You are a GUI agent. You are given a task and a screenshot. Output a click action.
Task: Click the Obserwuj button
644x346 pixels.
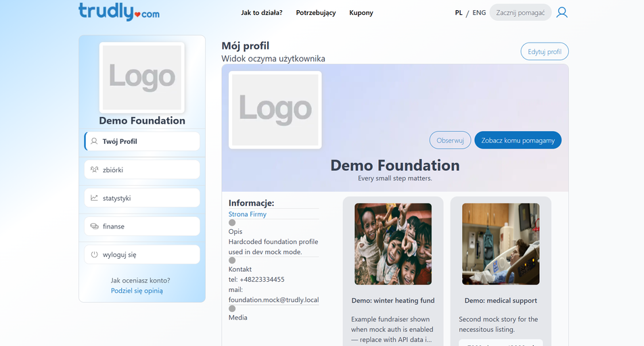450,141
